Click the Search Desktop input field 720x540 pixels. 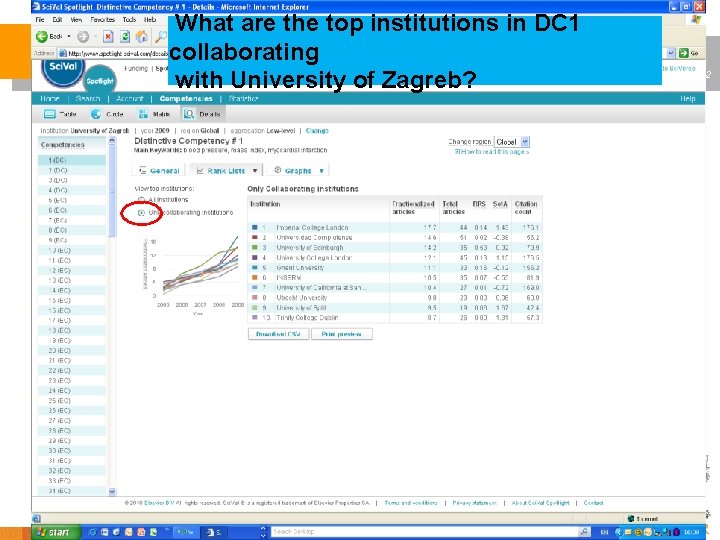click(424, 532)
